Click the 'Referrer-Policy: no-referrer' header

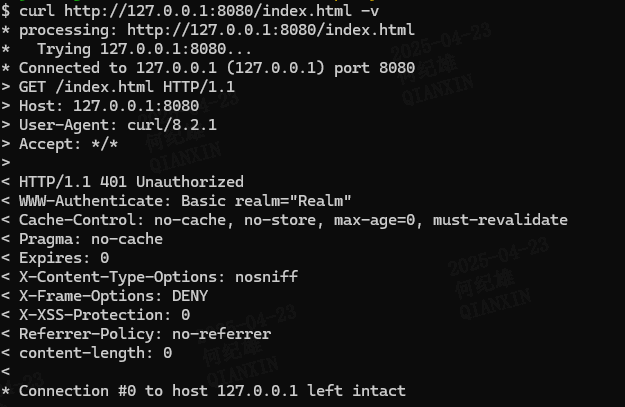coord(145,334)
